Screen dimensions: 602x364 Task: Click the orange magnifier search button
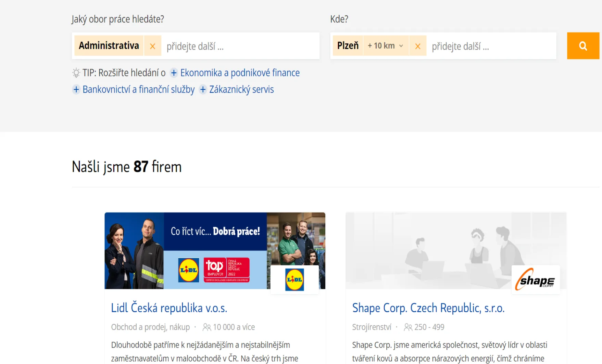[583, 46]
